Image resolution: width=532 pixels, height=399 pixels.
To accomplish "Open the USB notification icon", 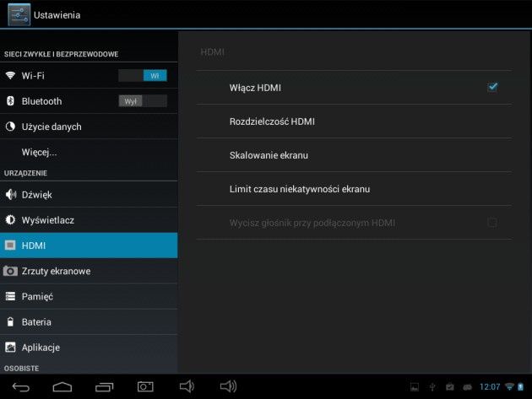I will 432,387.
